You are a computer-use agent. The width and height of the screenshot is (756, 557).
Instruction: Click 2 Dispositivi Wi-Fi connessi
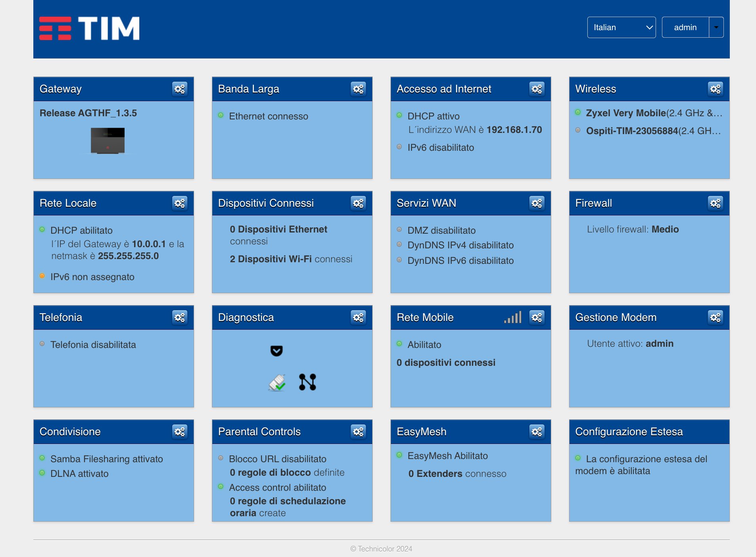click(x=291, y=259)
